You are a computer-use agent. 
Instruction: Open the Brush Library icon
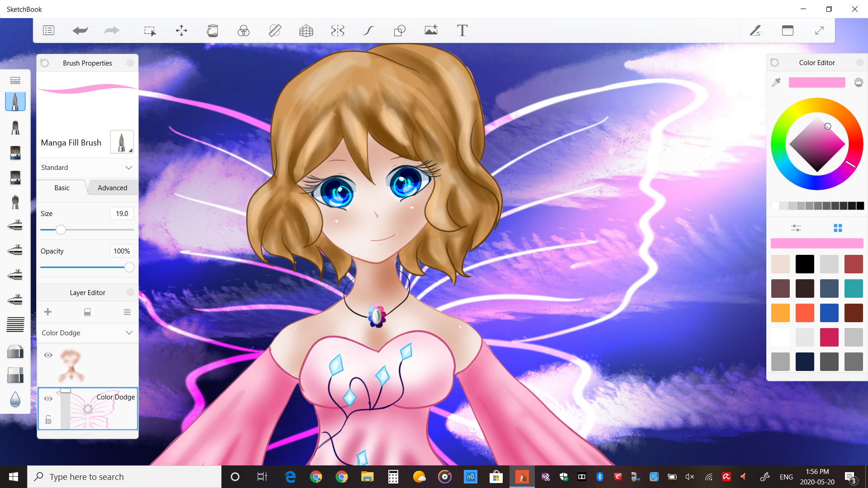pos(15,80)
